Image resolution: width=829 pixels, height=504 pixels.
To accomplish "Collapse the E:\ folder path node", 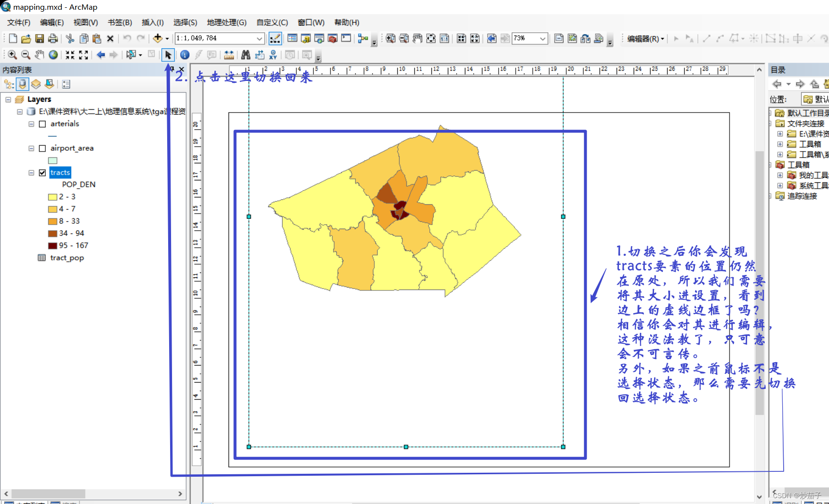I will [x=20, y=112].
